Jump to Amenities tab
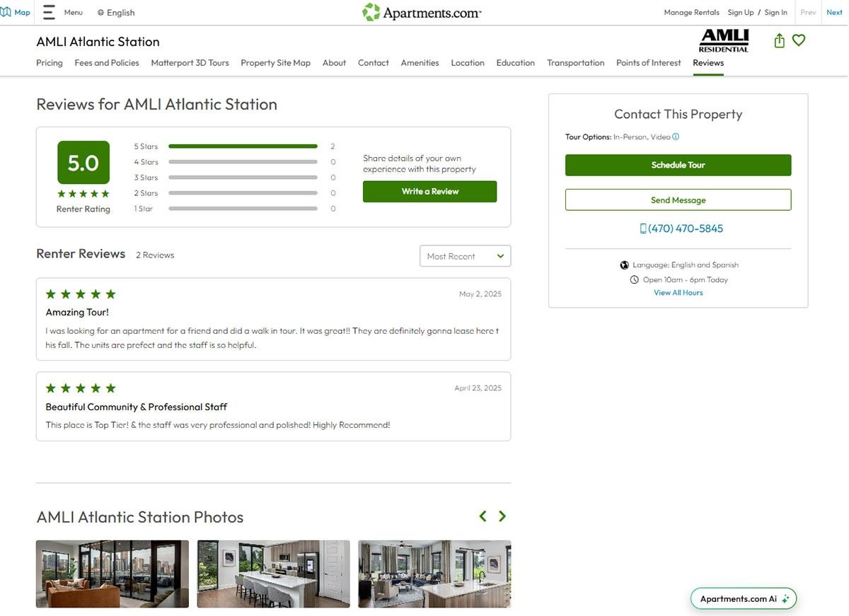This screenshot has width=849, height=616. coord(420,63)
